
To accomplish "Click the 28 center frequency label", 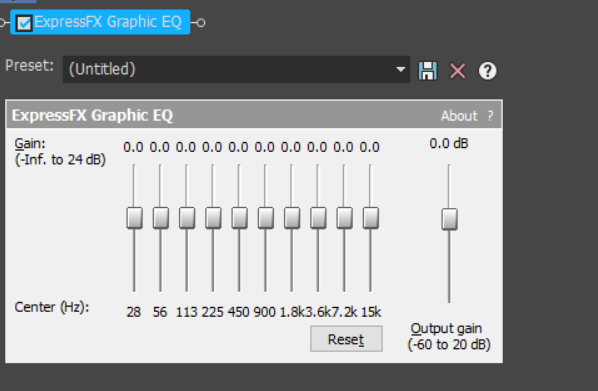I will 133,312.
